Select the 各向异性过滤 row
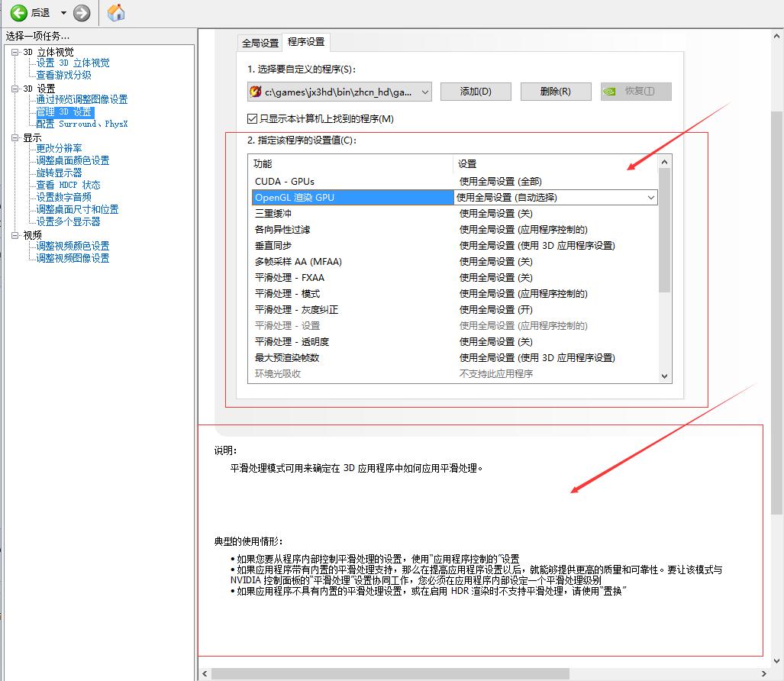This screenshot has width=784, height=681. [454, 230]
